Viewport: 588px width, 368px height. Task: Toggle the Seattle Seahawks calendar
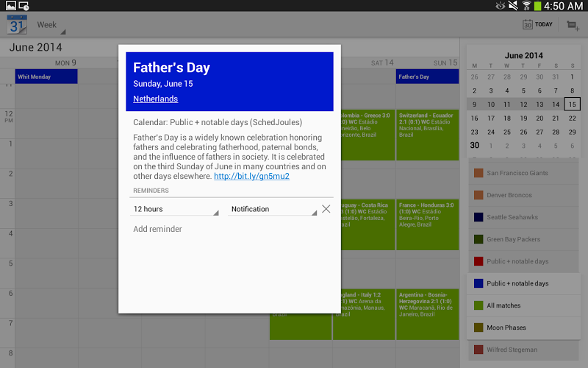pyautogui.click(x=523, y=217)
